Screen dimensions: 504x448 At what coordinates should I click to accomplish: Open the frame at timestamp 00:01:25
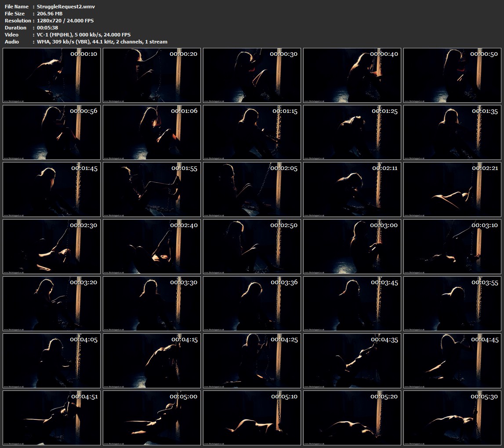click(352, 132)
